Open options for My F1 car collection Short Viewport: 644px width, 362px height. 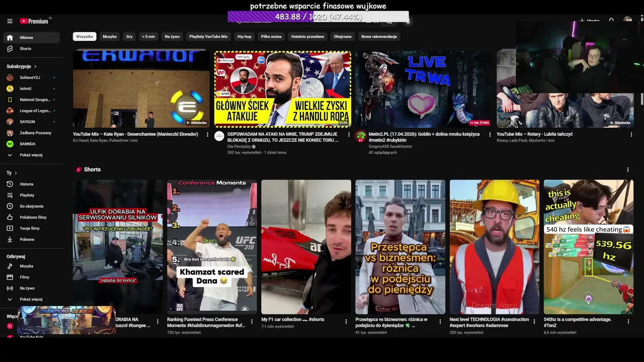click(346, 321)
